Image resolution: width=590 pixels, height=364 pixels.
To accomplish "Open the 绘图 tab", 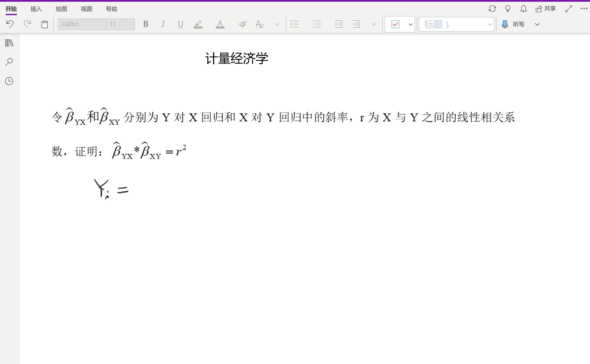I will pos(61,9).
